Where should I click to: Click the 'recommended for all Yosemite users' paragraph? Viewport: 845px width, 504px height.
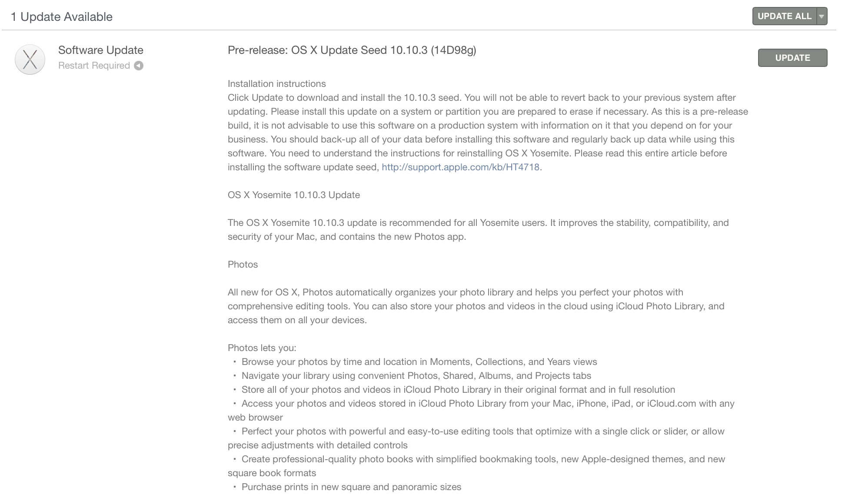(x=478, y=223)
